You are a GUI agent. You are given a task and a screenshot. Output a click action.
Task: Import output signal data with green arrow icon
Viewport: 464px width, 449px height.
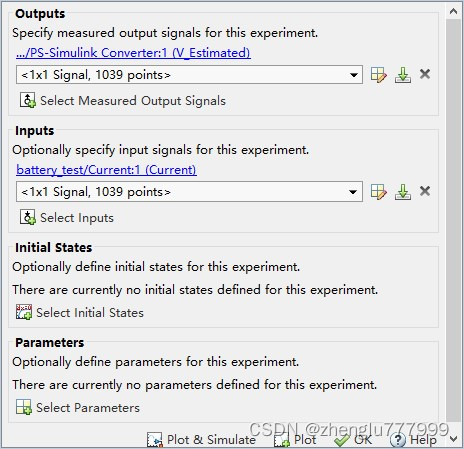tap(403, 75)
